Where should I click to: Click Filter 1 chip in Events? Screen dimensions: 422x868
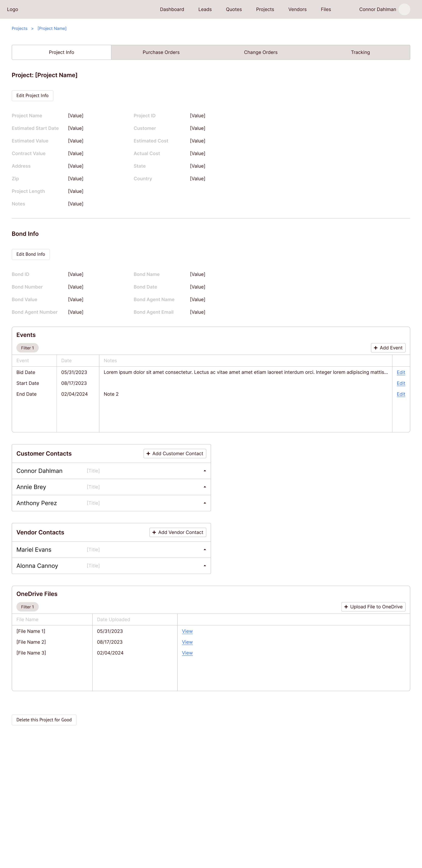tap(27, 348)
